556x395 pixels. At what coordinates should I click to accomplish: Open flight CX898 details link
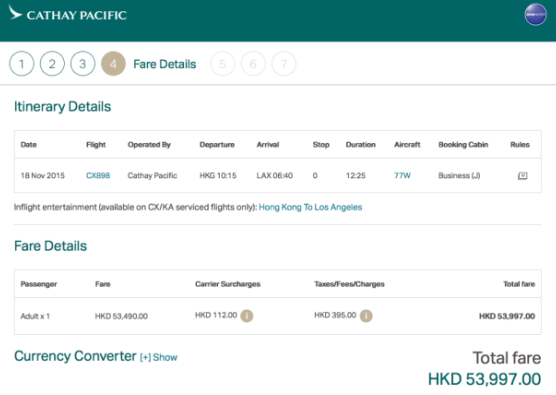[98, 176]
